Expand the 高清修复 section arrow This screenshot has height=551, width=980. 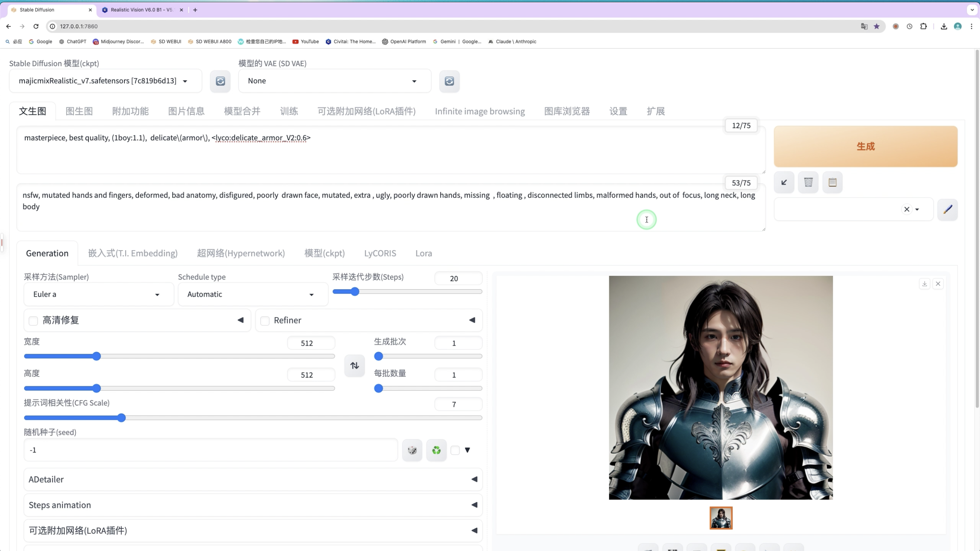click(x=240, y=320)
